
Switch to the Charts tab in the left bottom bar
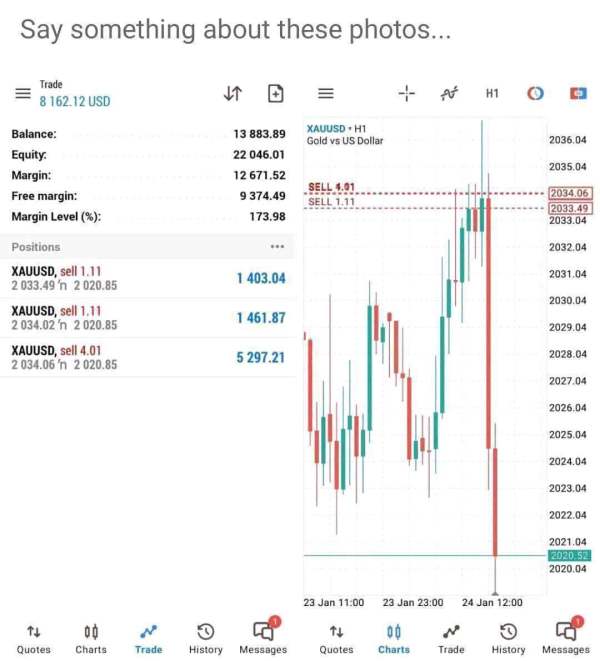[x=91, y=640]
